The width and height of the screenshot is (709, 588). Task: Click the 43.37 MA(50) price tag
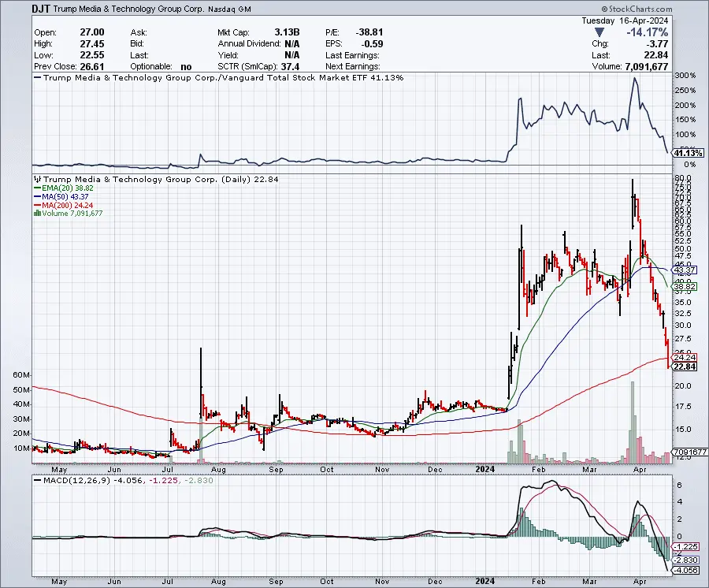tap(681, 270)
